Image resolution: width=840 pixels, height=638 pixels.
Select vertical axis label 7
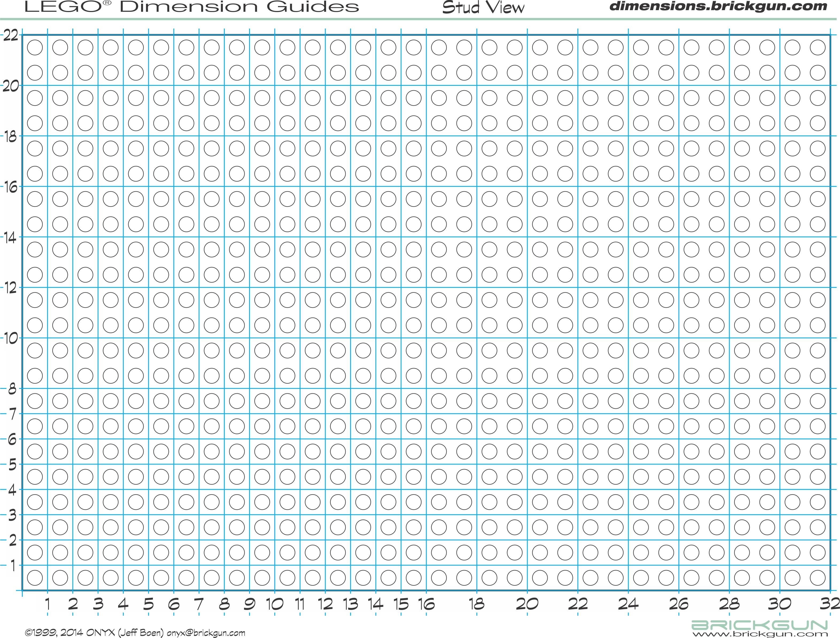[x=13, y=414]
